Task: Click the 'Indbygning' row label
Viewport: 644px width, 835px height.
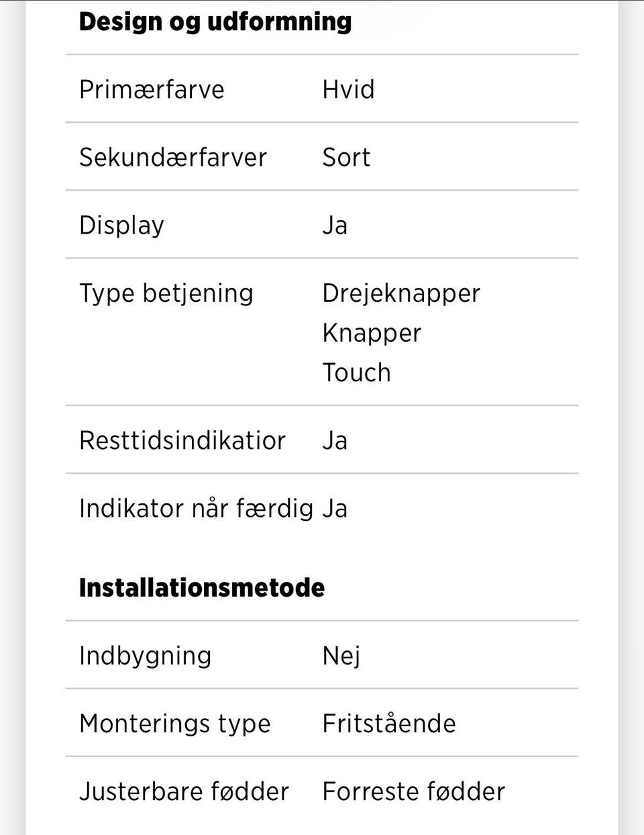Action: tap(145, 656)
